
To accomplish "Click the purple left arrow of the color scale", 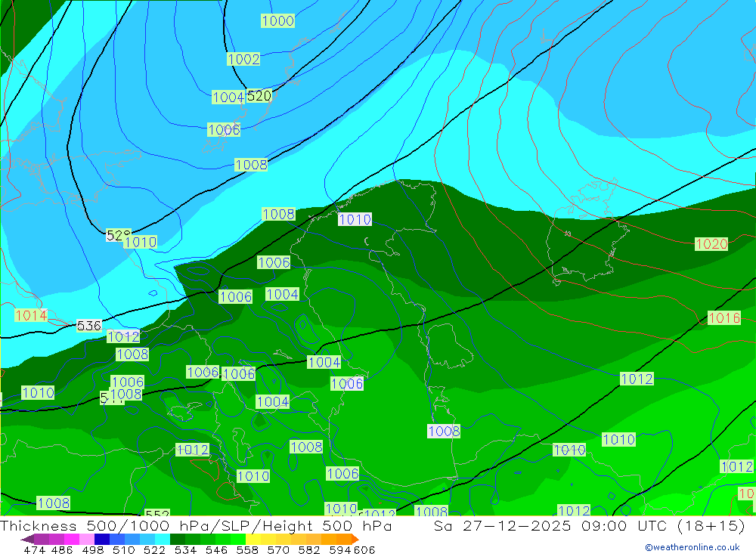I will (27, 539).
